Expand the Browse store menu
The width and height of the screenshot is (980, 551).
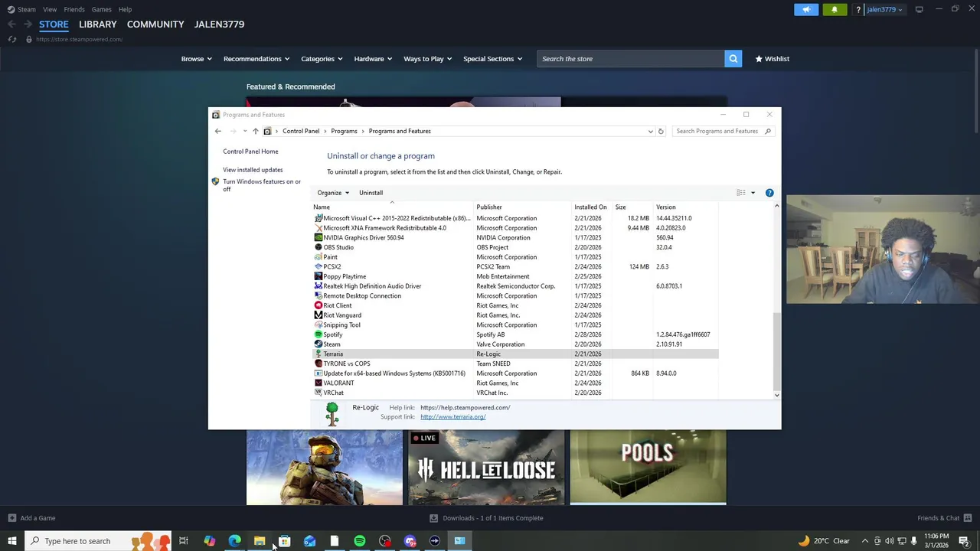196,58
